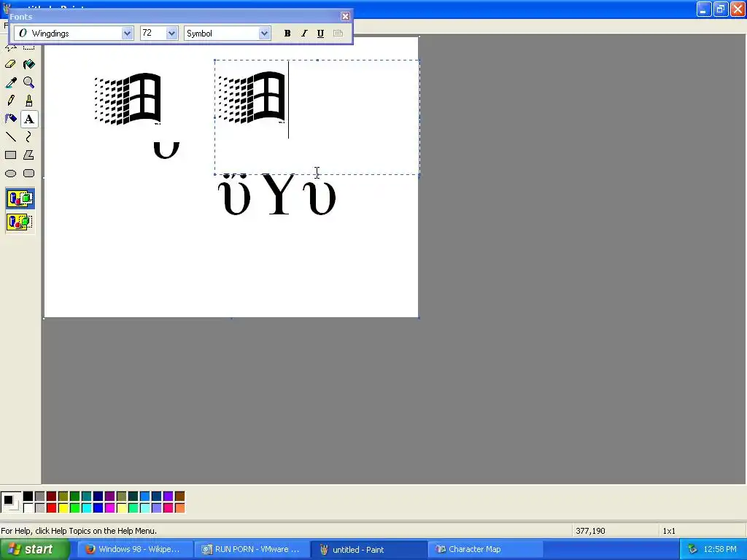This screenshot has height=560, width=747.
Task: Pick the white color swatch
Action: 28,508
